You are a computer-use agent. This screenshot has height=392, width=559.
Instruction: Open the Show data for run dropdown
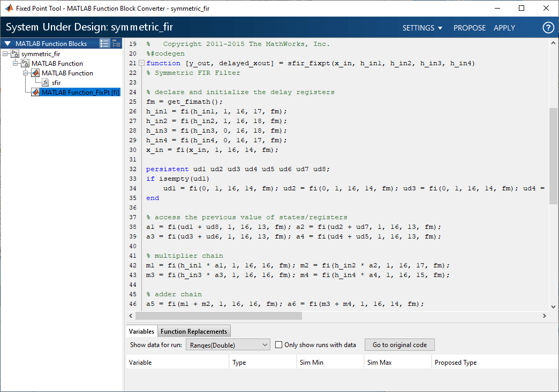tap(228, 345)
